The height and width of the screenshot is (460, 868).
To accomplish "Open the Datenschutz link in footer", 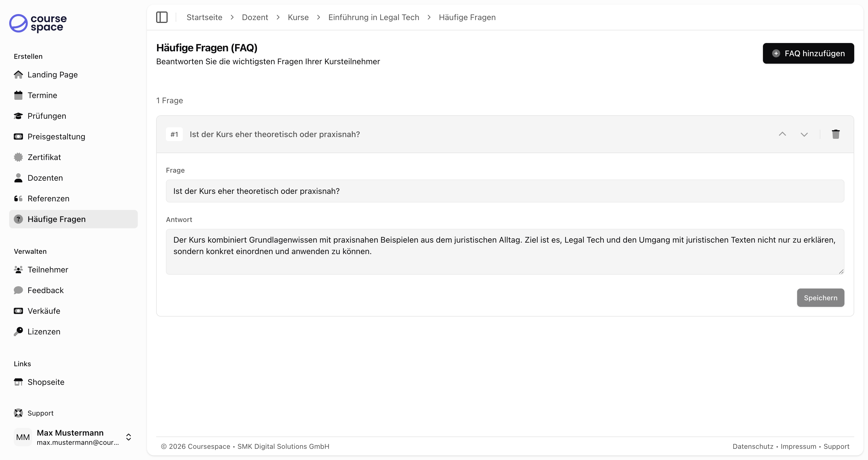I will pyautogui.click(x=753, y=447).
